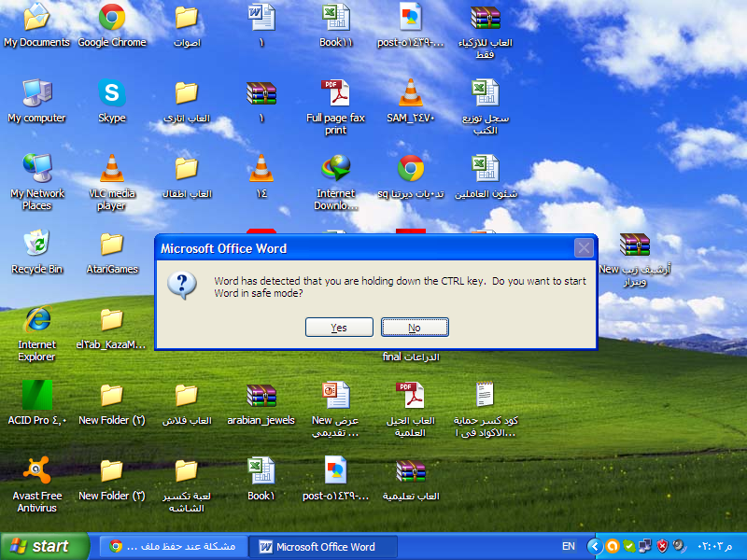
Task: Select the Google Chrome desktop shortcut
Action: pyautogui.click(x=112, y=25)
